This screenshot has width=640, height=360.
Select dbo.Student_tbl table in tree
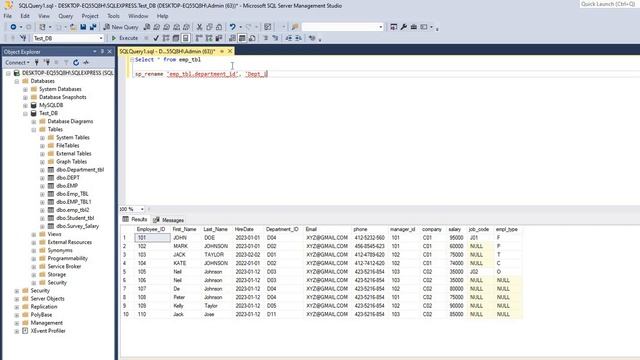75,218
